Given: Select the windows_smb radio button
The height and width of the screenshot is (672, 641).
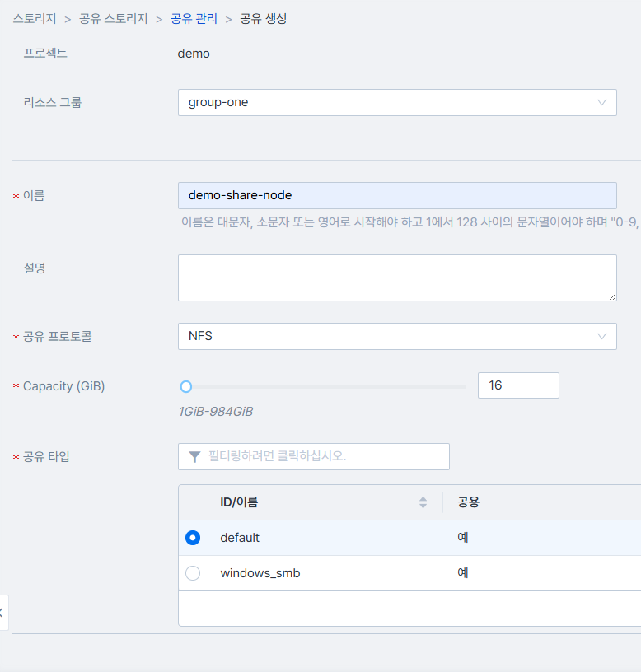Looking at the screenshot, I should [193, 573].
